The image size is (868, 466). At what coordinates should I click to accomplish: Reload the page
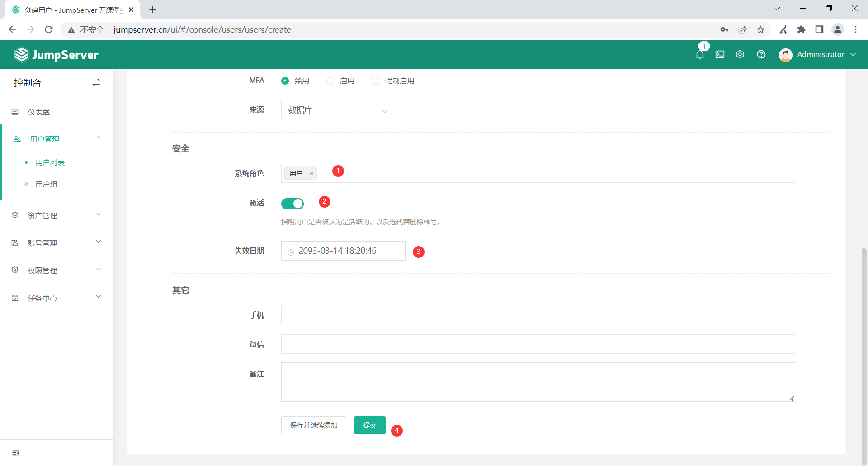(x=49, y=29)
